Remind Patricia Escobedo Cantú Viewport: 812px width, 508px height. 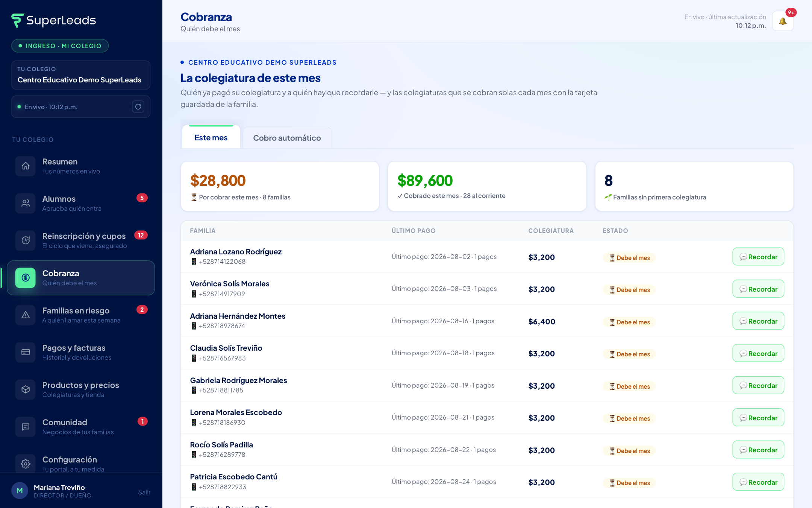point(758,482)
